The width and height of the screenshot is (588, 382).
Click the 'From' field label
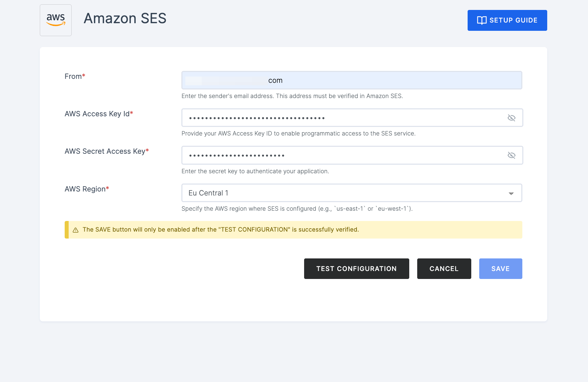coord(75,76)
